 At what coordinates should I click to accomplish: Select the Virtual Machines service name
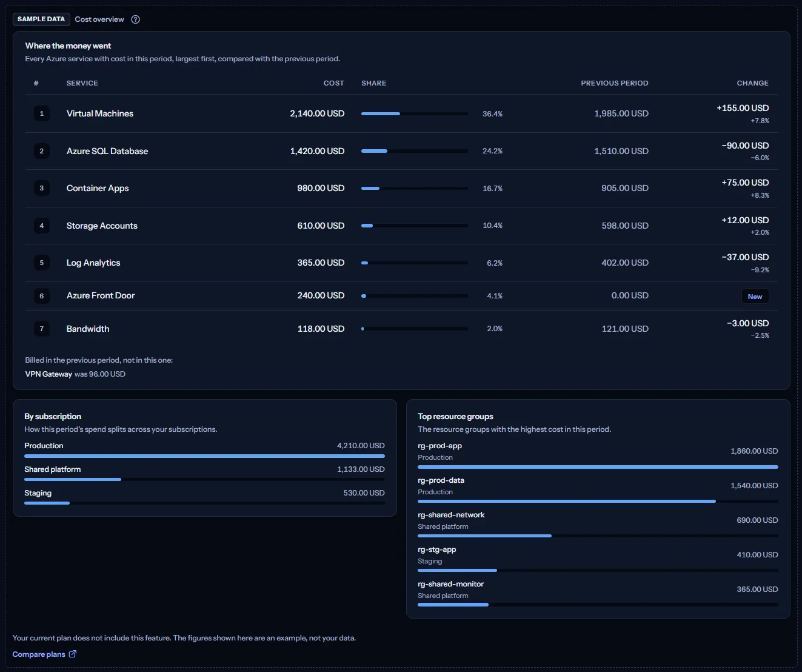100,113
